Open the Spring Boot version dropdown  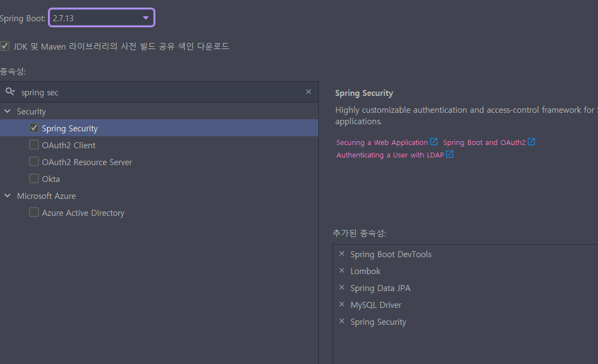pos(101,18)
